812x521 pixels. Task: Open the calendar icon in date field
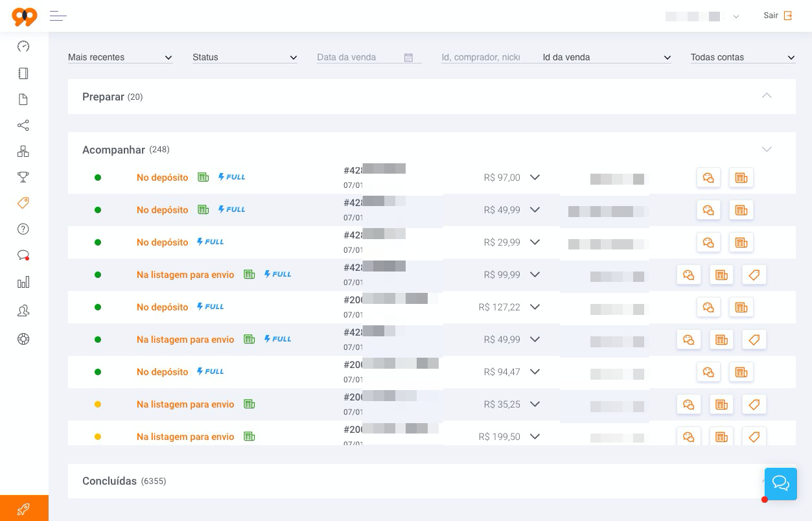(x=408, y=58)
